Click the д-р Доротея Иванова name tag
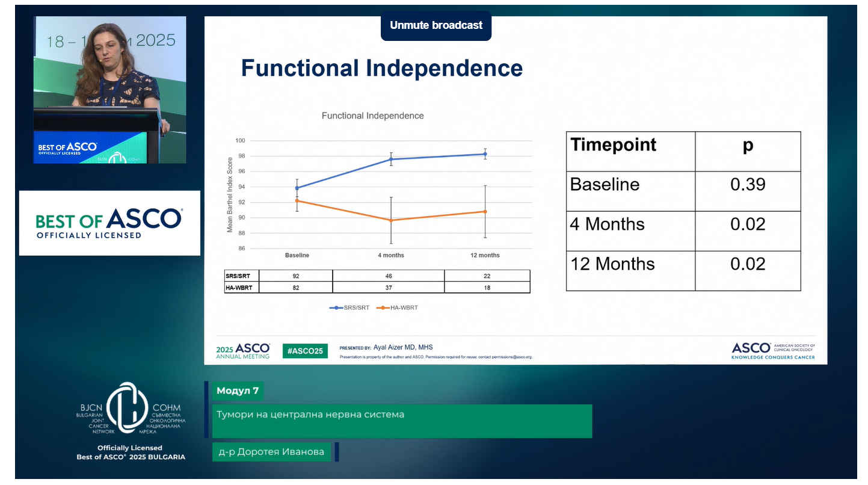868x485 pixels. coord(271,452)
